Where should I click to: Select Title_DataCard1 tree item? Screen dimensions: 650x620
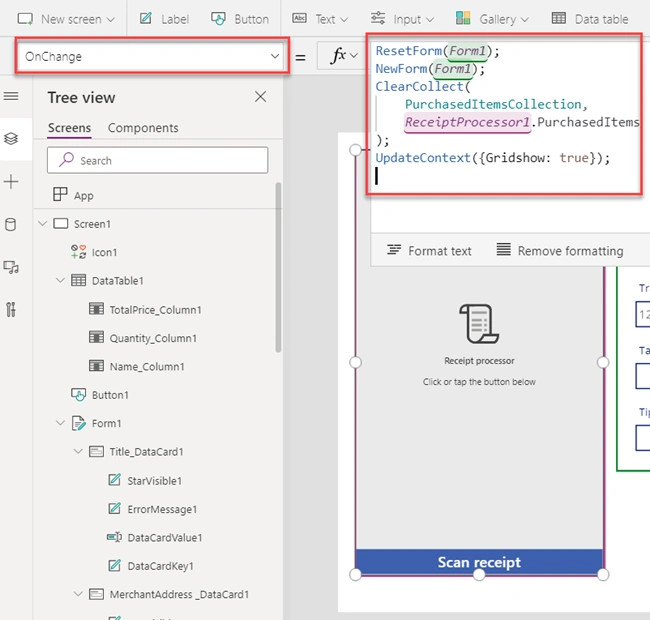pos(146,452)
